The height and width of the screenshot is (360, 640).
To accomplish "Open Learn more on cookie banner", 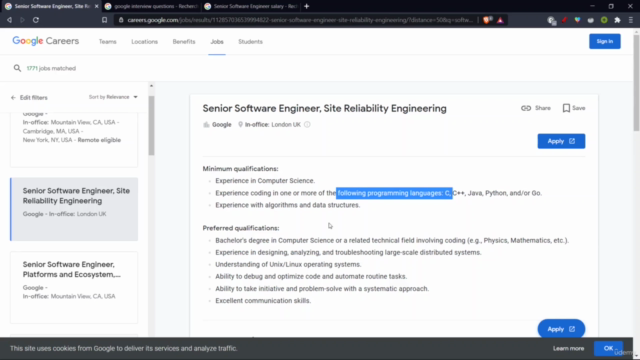I will point(568,349).
